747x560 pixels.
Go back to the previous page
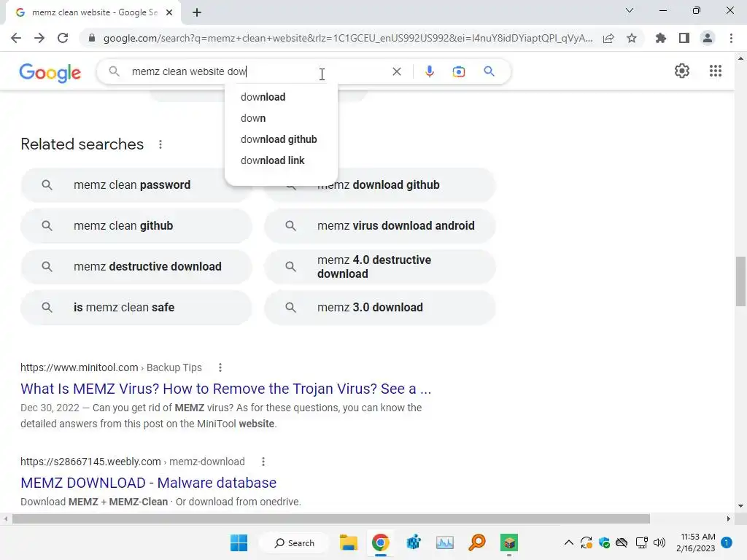pos(16,38)
